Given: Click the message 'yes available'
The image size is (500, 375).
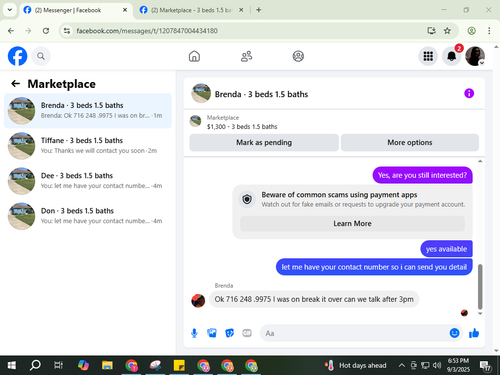Looking at the screenshot, I should pyautogui.click(x=446, y=249).
